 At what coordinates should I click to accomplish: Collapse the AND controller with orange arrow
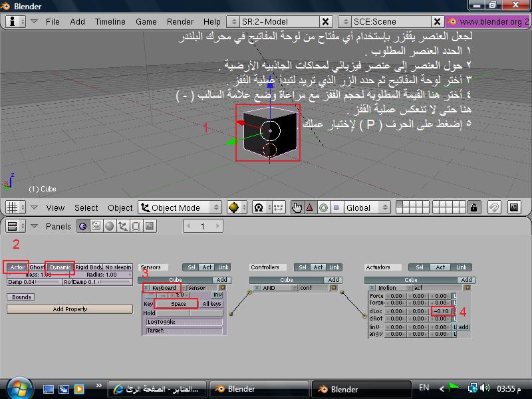tap(334, 288)
